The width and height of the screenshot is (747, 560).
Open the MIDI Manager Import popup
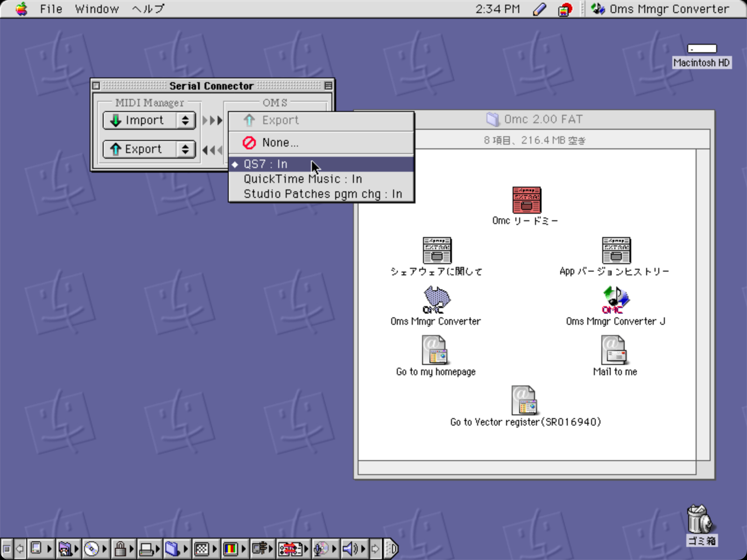(x=148, y=120)
